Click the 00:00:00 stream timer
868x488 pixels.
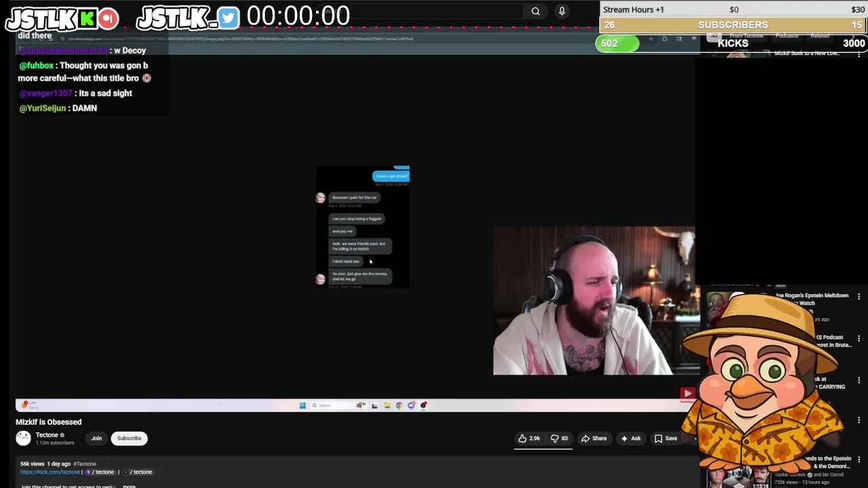click(x=298, y=16)
